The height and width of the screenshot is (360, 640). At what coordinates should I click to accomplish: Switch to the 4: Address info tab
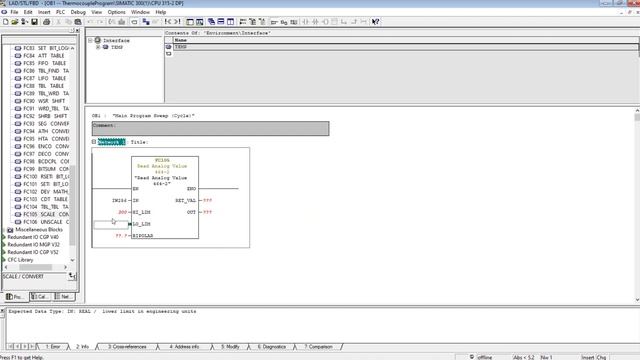[184, 347]
